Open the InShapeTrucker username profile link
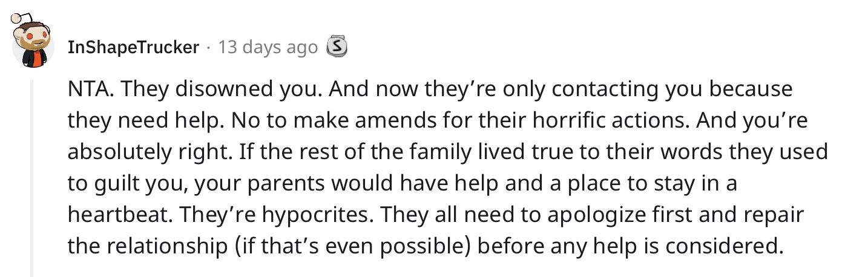The width and height of the screenshot is (868, 277). (x=134, y=47)
